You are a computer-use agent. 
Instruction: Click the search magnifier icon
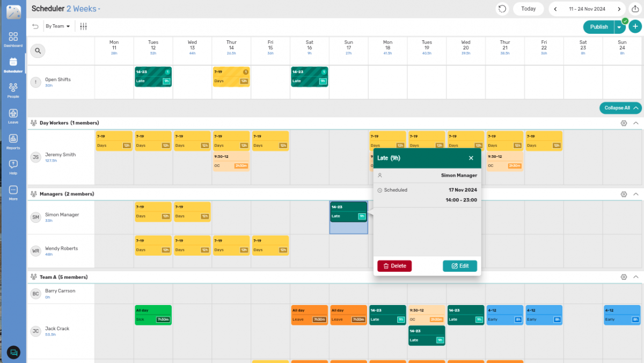tap(38, 50)
